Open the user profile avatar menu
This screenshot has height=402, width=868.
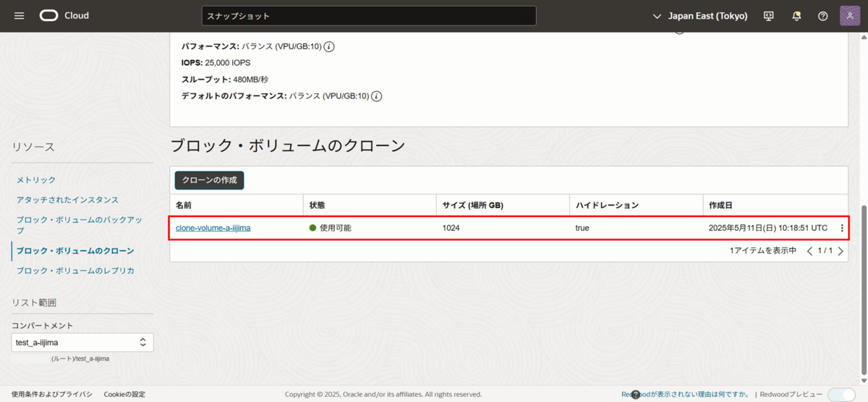pyautogui.click(x=849, y=16)
